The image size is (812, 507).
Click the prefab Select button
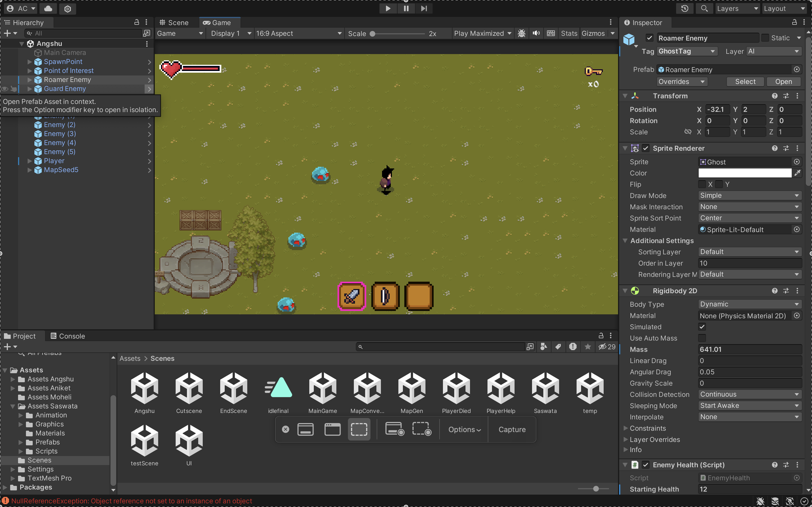[x=745, y=81]
